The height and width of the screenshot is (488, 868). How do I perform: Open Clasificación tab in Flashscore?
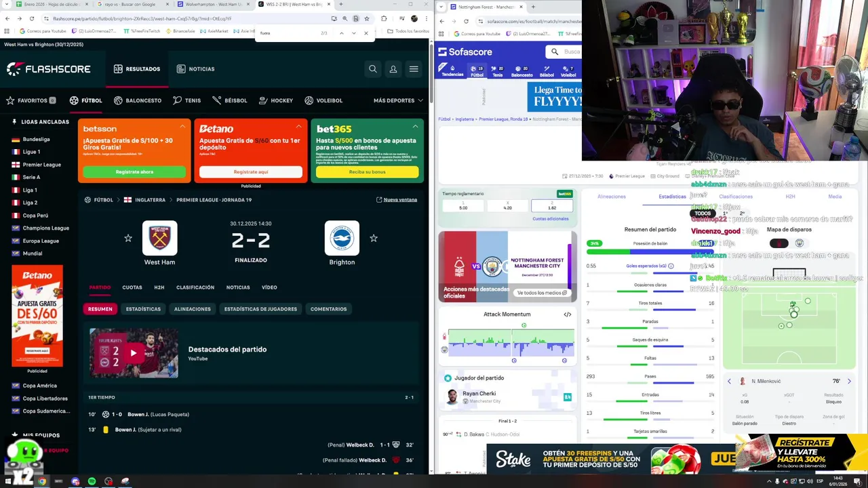click(195, 287)
